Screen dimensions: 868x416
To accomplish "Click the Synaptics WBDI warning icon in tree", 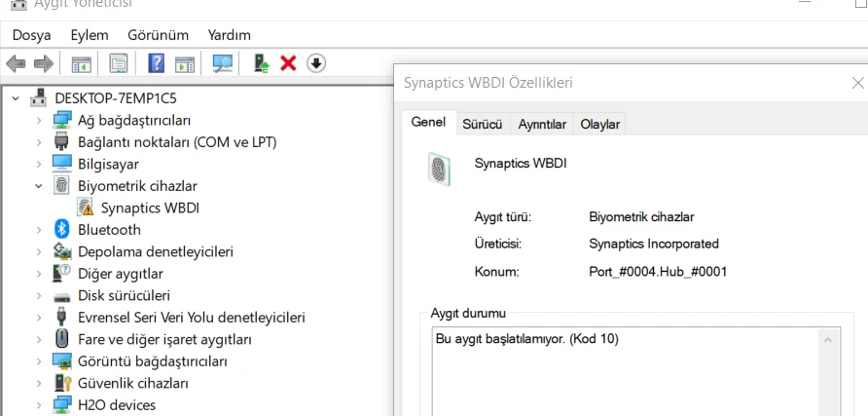I will pyautogui.click(x=86, y=208).
